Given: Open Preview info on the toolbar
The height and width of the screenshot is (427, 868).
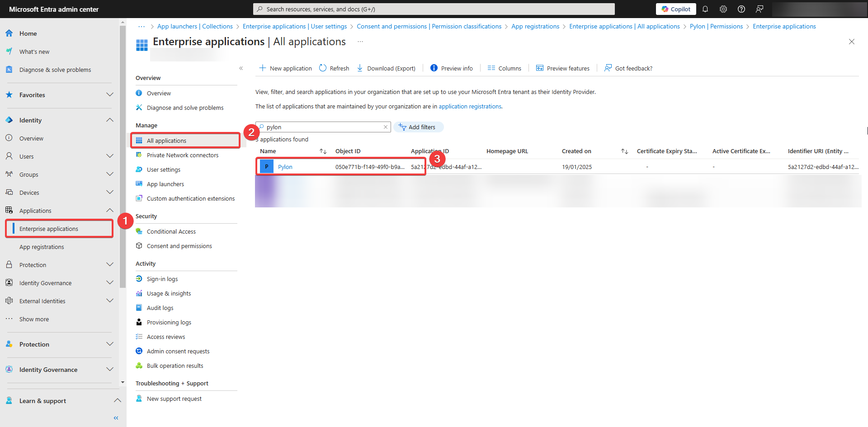Looking at the screenshot, I should [x=451, y=68].
